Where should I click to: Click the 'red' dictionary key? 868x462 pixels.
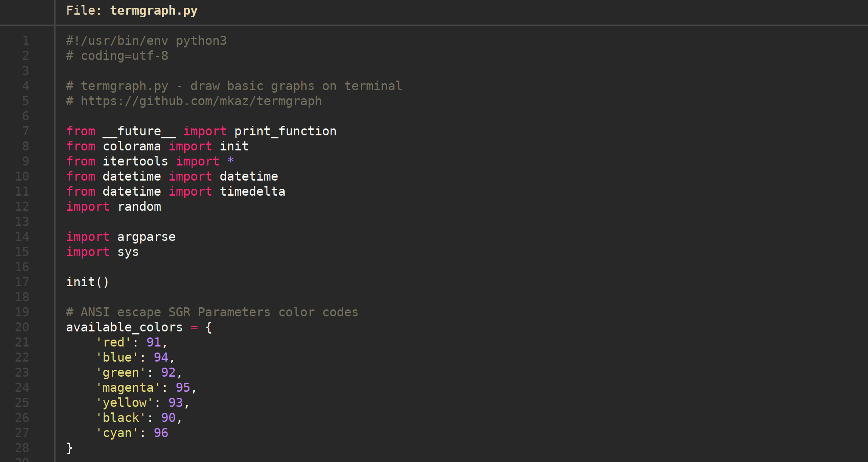point(113,342)
